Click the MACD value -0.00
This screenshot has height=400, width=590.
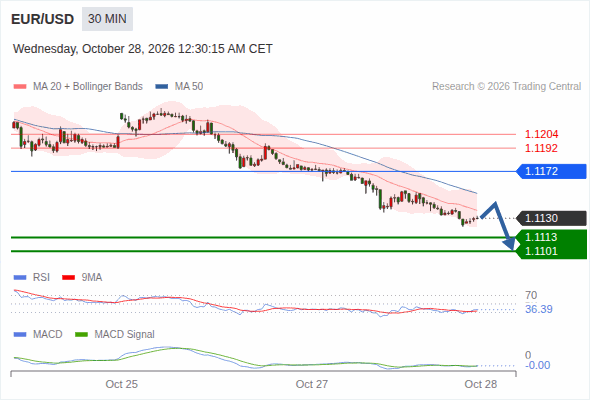538,365
